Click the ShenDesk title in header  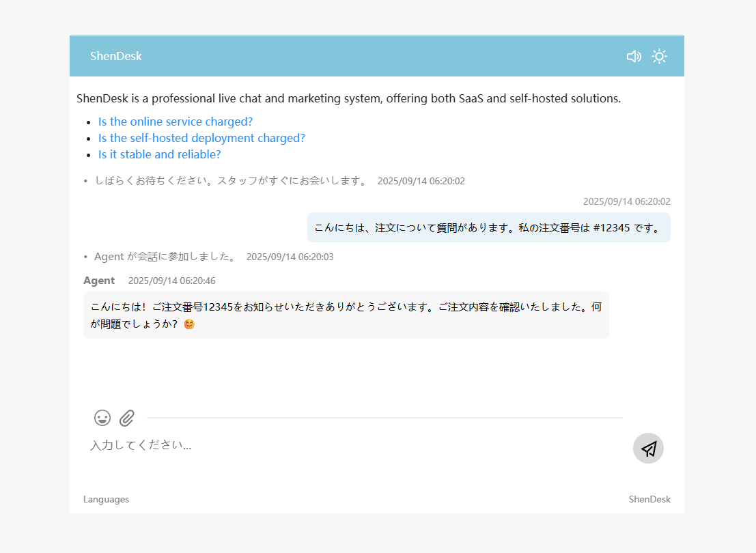coord(116,56)
